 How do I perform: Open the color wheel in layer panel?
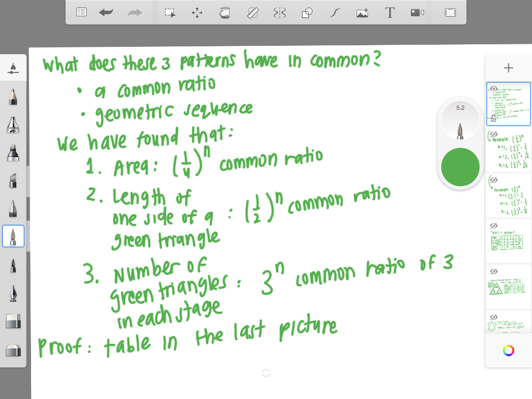click(508, 350)
